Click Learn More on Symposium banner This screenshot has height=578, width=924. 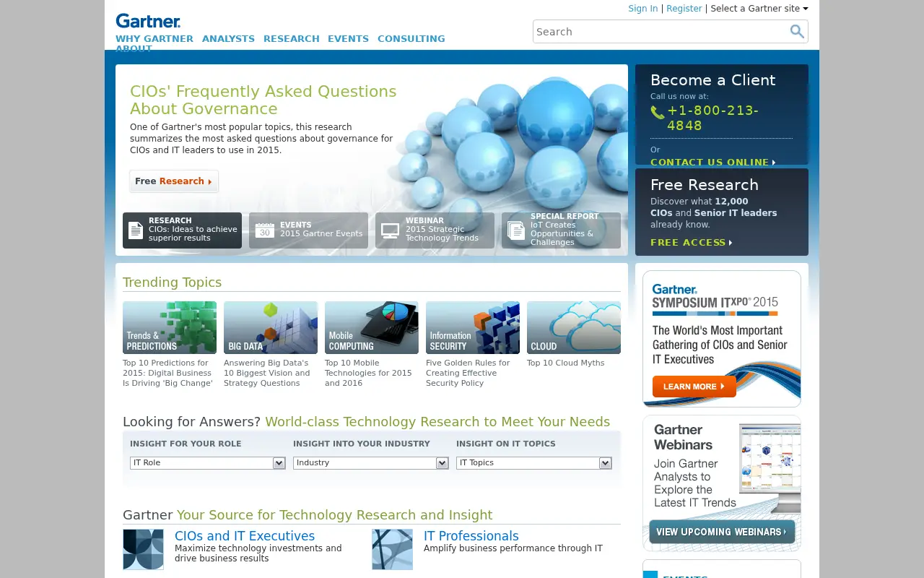(694, 387)
